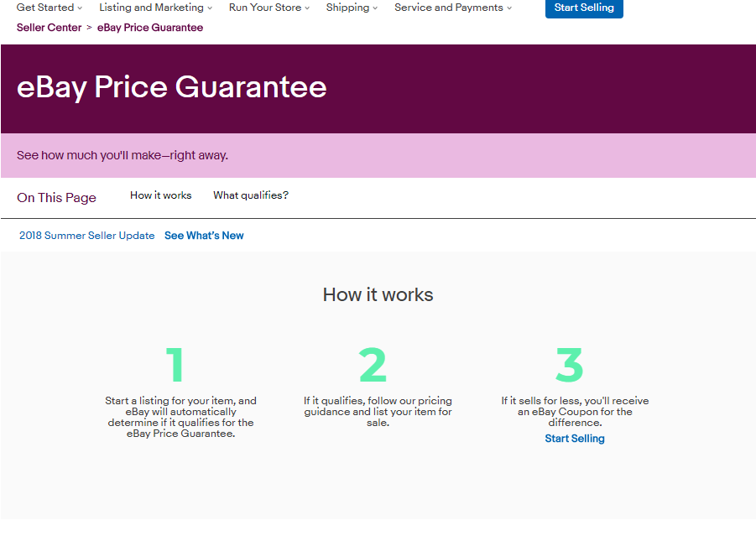Open the 2018 Summer Seller Update link

[86, 236]
